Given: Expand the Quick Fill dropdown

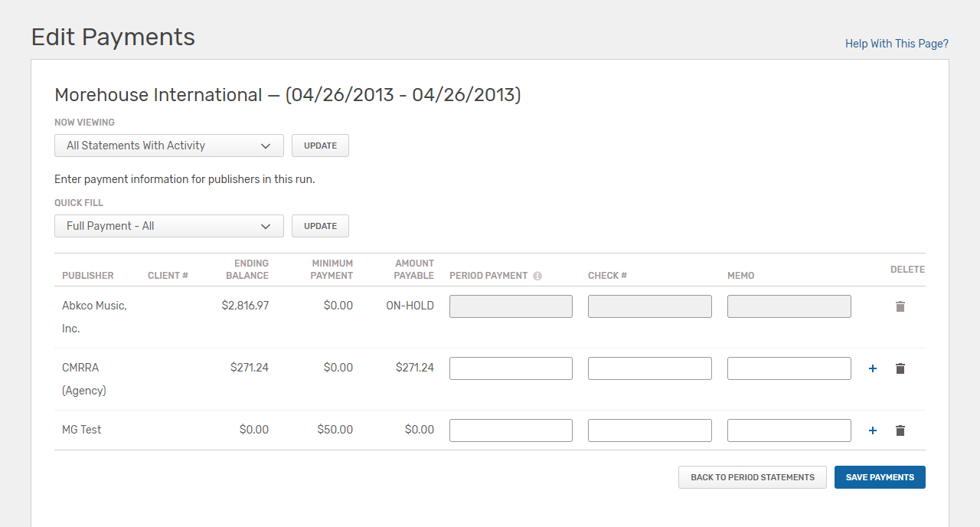Looking at the screenshot, I should pyautogui.click(x=169, y=226).
